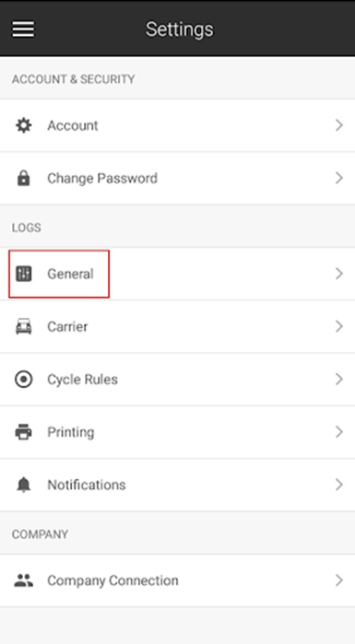The image size is (355, 644).
Task: Expand Carrier with its right chevron
Action: click(339, 326)
